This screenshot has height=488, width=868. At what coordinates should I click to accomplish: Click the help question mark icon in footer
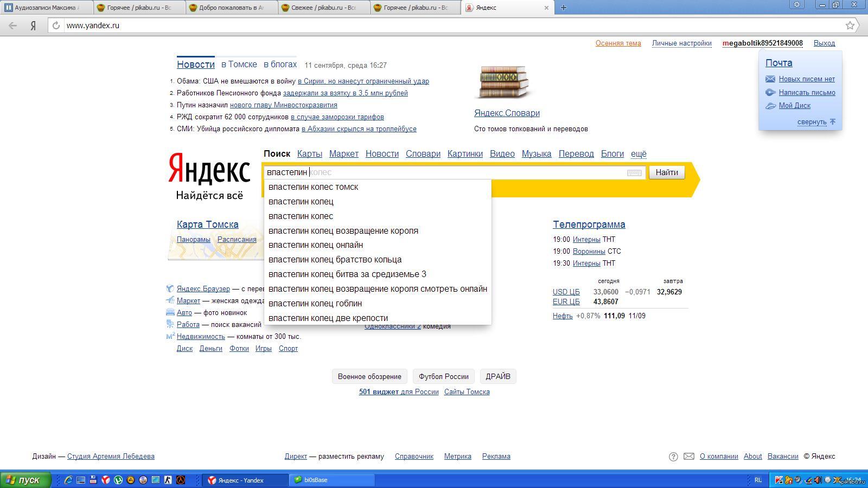[673, 457]
